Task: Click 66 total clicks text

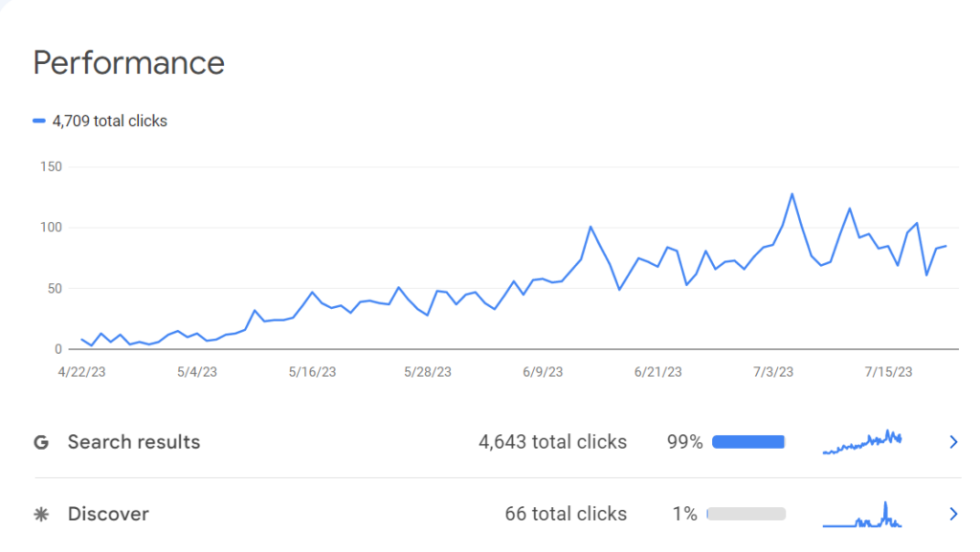Action: 566,514
